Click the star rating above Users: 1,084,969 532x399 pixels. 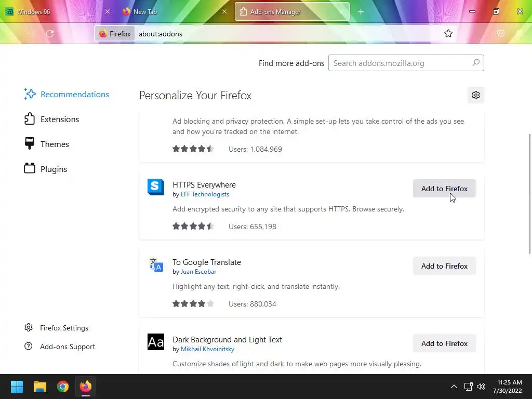(193, 149)
